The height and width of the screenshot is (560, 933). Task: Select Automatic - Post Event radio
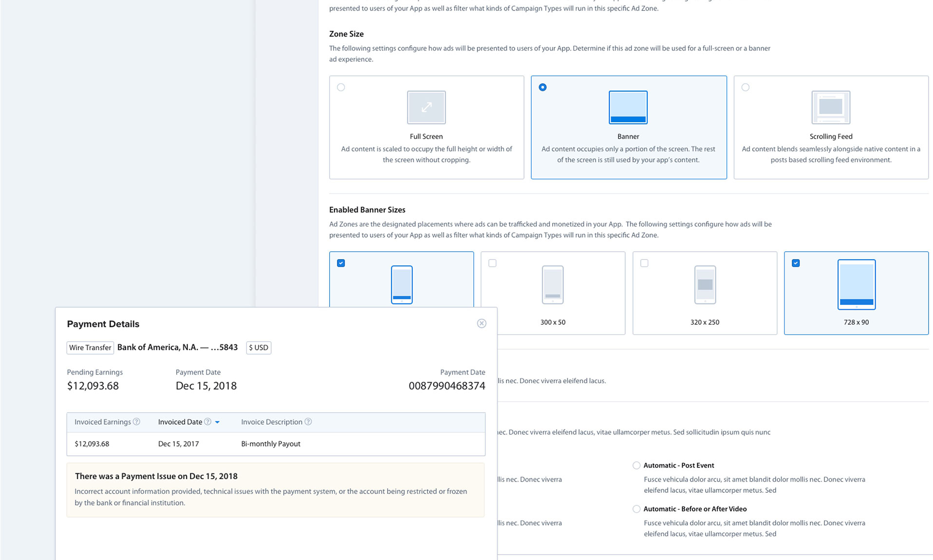[x=636, y=466]
